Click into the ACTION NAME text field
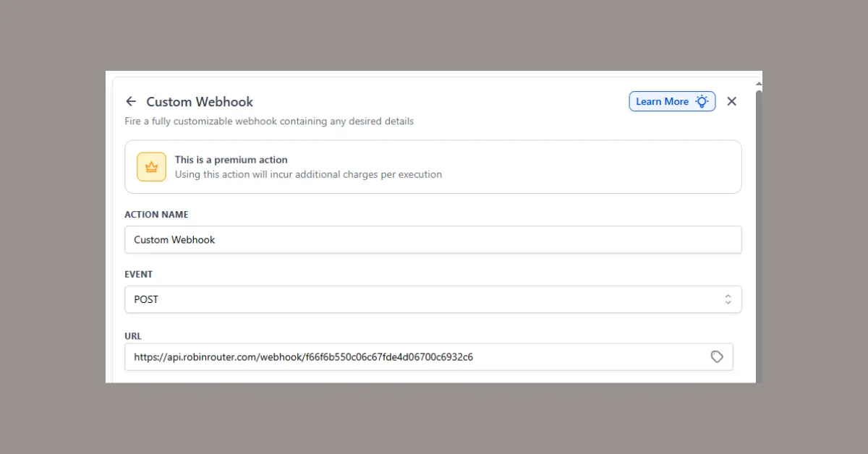 (x=434, y=239)
